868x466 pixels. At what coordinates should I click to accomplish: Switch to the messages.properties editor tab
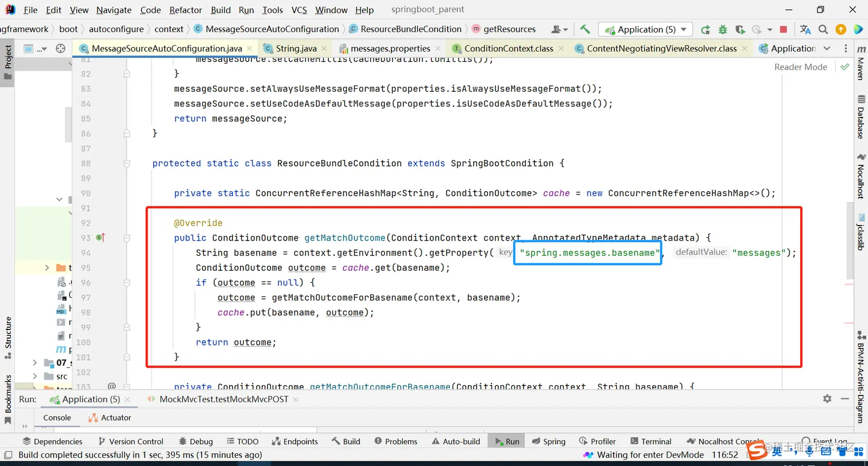390,49
